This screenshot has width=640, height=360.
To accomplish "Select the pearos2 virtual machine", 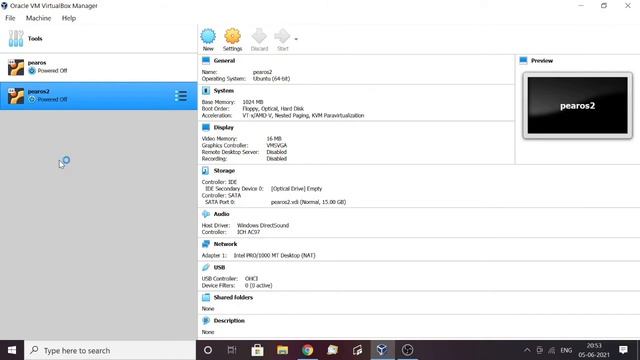I will 98,96.
